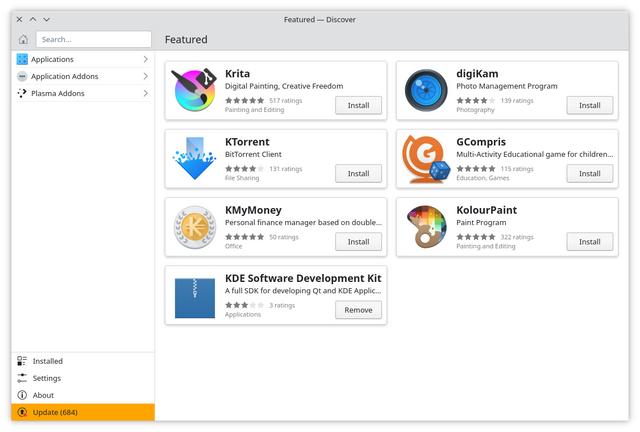Image resolution: width=640 pixels, height=432 pixels.
Task: Click the Update warning icon
Action: point(23,412)
